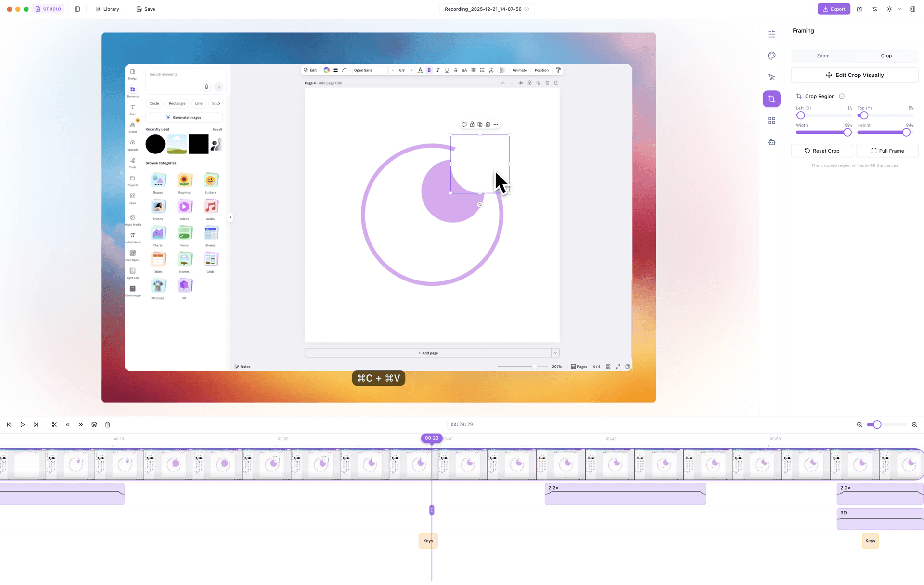Click the Reset Crop button
The width and height of the screenshot is (924, 585).
point(822,151)
